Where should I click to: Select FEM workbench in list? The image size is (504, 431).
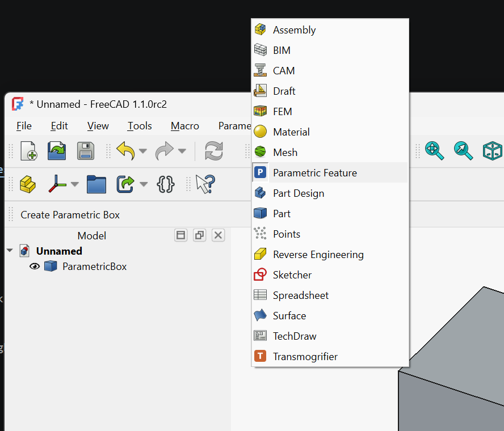(330, 112)
